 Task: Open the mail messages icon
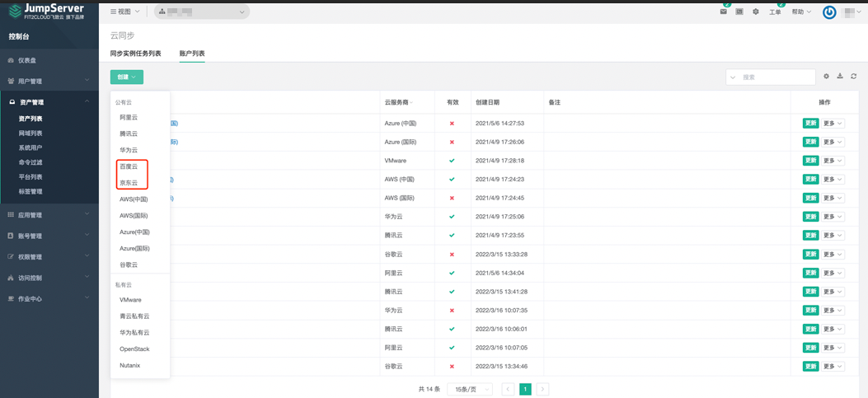pyautogui.click(x=723, y=12)
